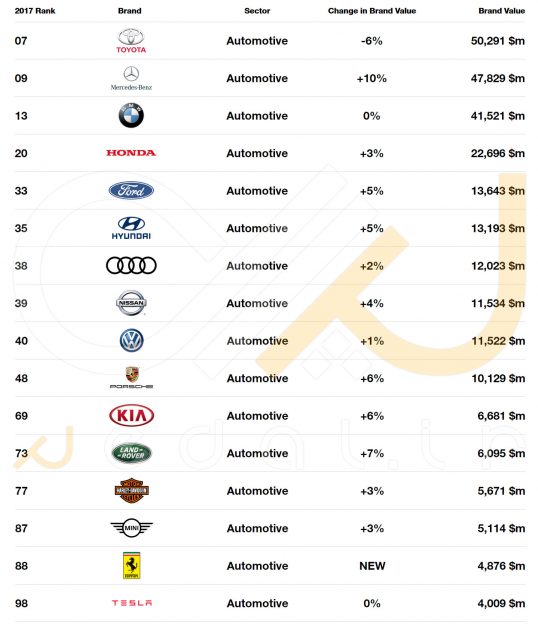The image size is (538, 632).
Task: Click the red Tesla wordmark
Action: click(x=132, y=603)
